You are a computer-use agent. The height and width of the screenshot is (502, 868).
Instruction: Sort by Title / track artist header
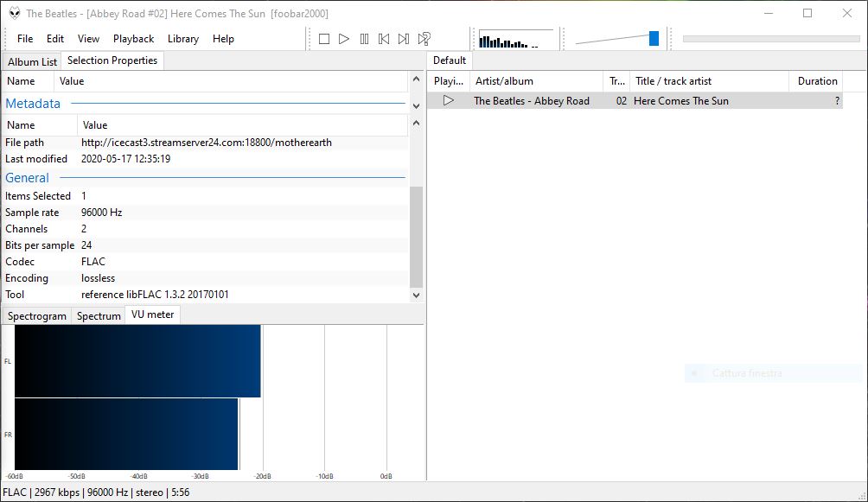[x=710, y=81]
